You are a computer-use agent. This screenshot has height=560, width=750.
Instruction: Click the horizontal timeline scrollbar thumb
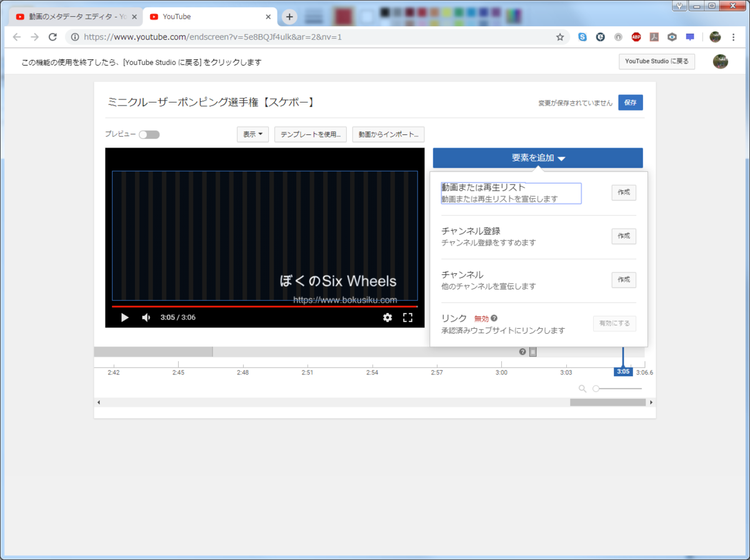coord(607,402)
